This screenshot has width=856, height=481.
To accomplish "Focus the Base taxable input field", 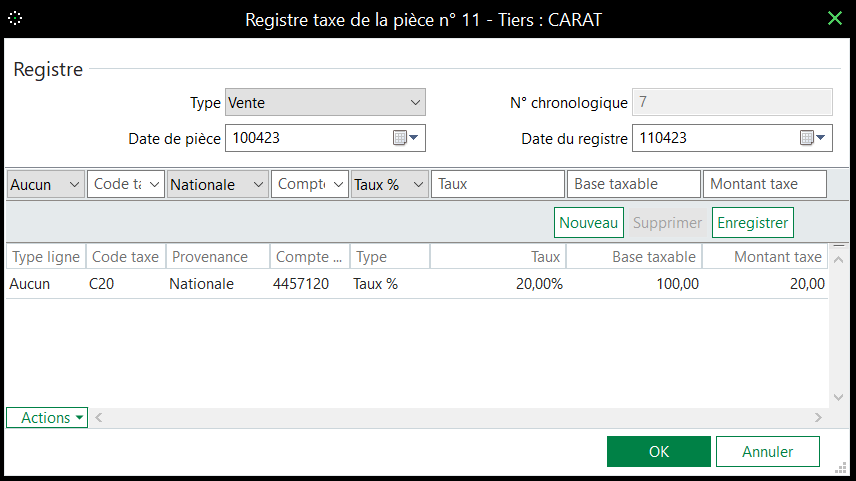I will (x=633, y=184).
